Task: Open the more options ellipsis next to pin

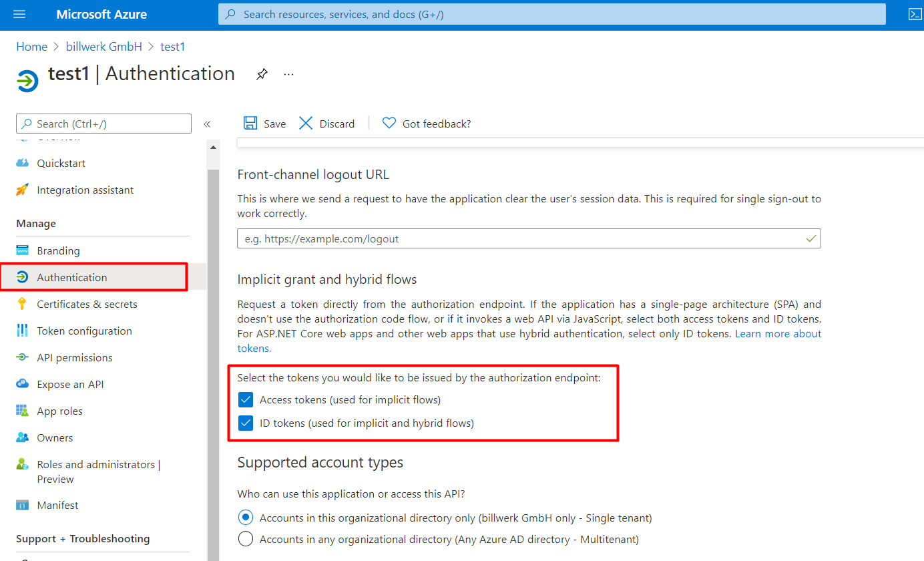Action: [288, 74]
